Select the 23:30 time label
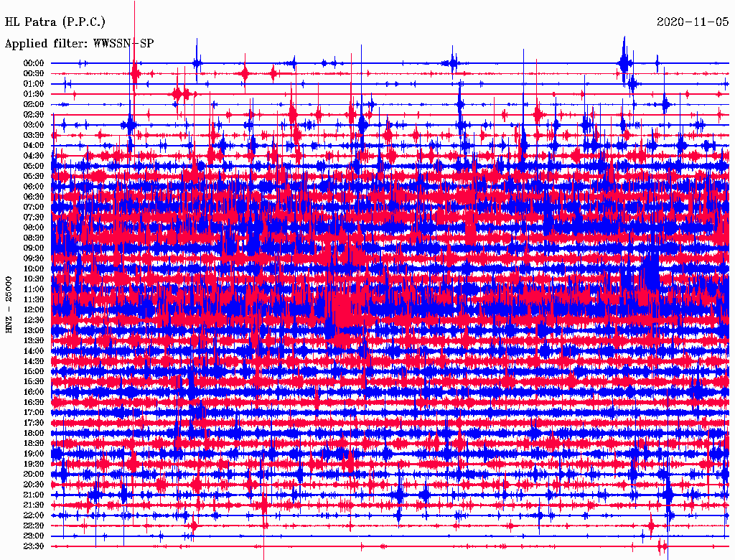 pos(34,546)
